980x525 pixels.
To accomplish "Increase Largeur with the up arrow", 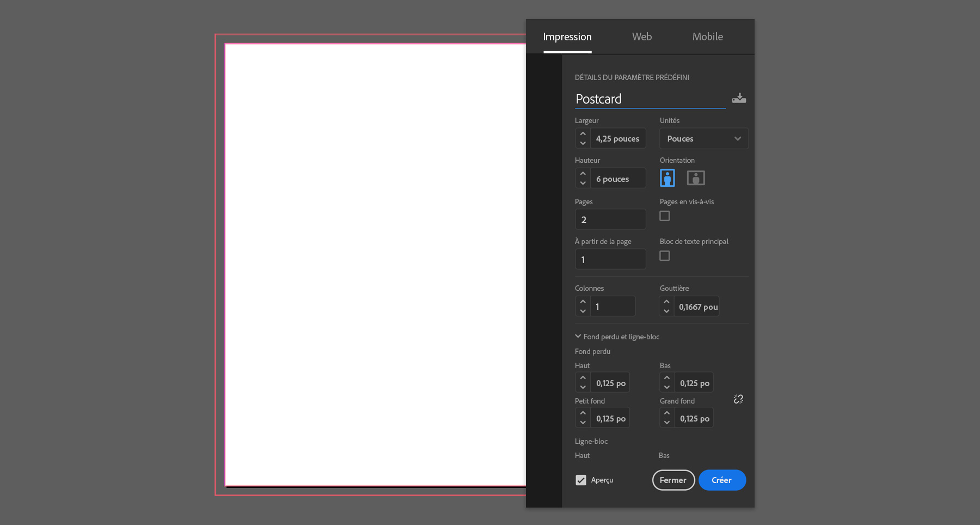I will tap(583, 133).
